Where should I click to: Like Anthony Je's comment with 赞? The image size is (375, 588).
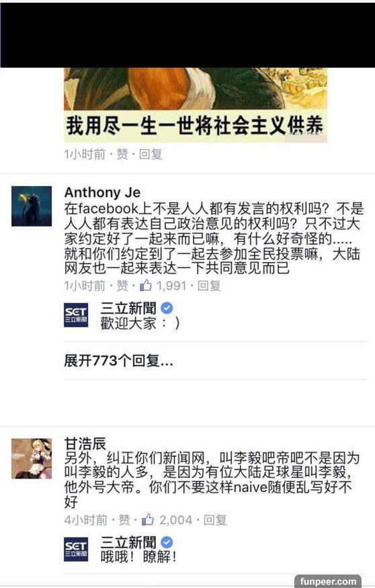click(122, 286)
